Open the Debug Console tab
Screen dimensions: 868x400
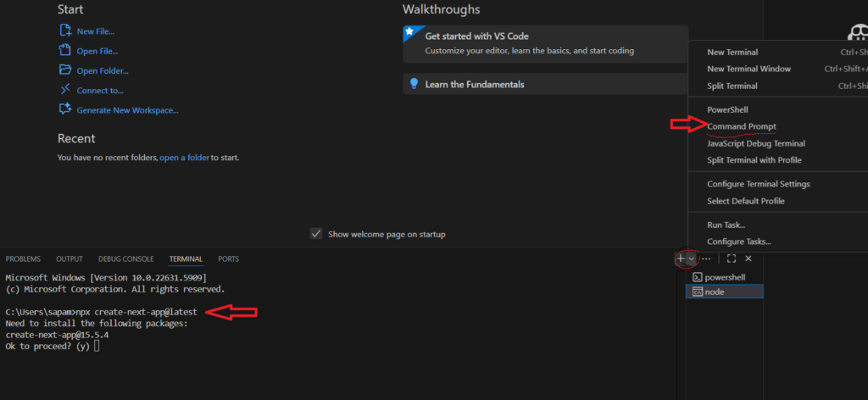125,258
